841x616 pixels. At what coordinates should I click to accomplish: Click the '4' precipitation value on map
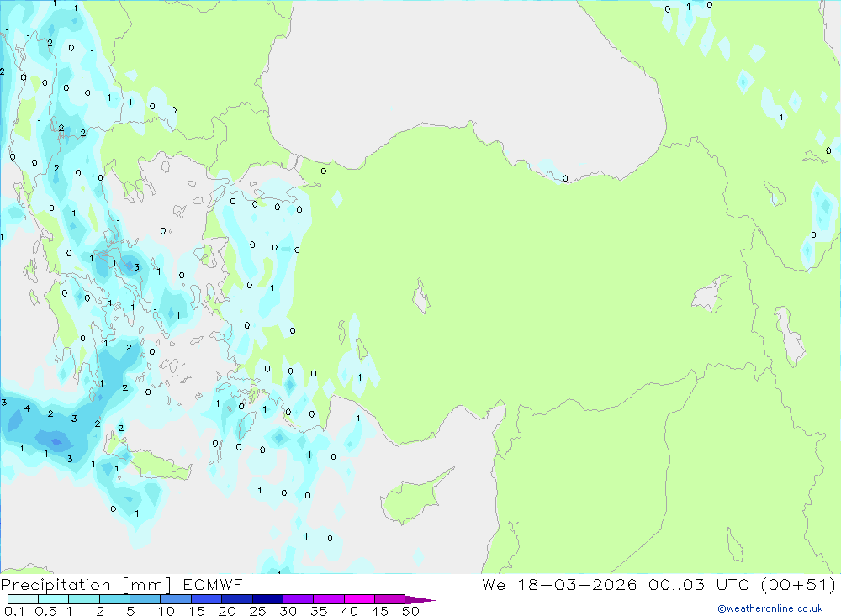(x=28, y=408)
